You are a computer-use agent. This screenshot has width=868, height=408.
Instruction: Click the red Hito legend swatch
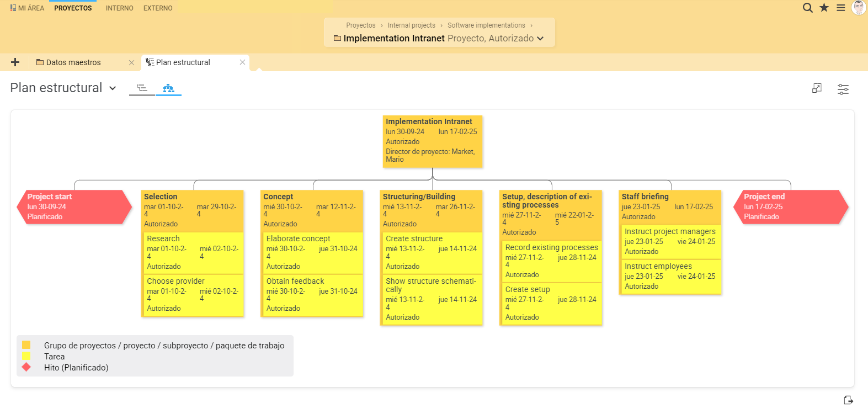tap(26, 367)
